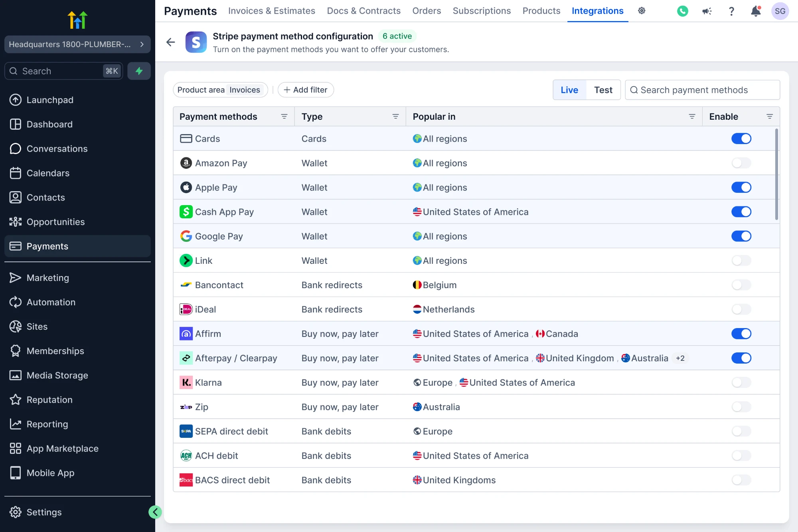798x532 pixels.
Task: Open the help question mark icon
Action: [731, 11]
